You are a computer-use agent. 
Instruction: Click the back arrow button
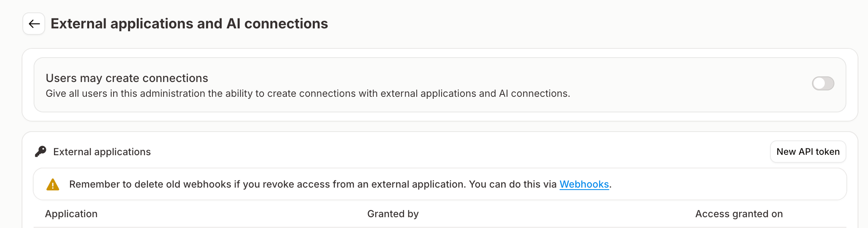pos(34,24)
